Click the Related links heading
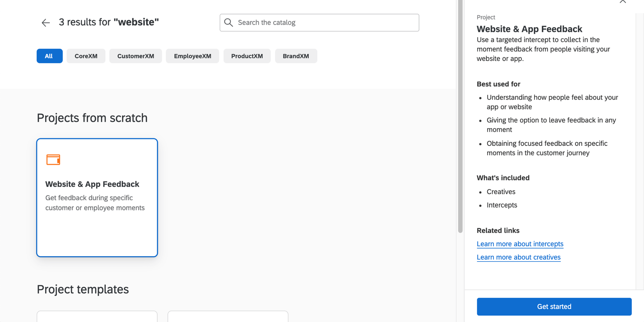 (x=498, y=231)
